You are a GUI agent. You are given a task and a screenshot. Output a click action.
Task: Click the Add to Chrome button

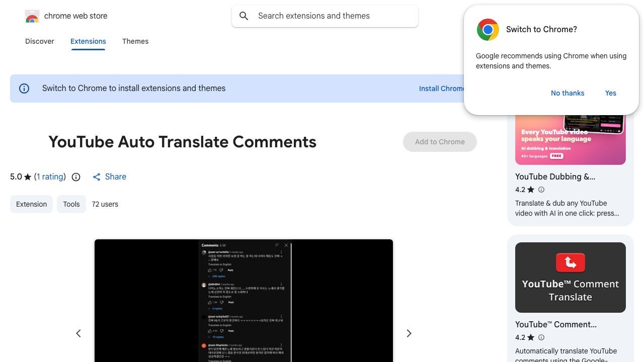coord(440,142)
